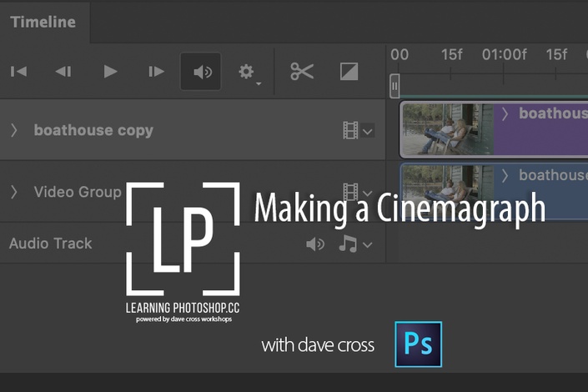The height and width of the screenshot is (392, 588).
Task: Expand the boathouse copy track
Action: [14, 130]
